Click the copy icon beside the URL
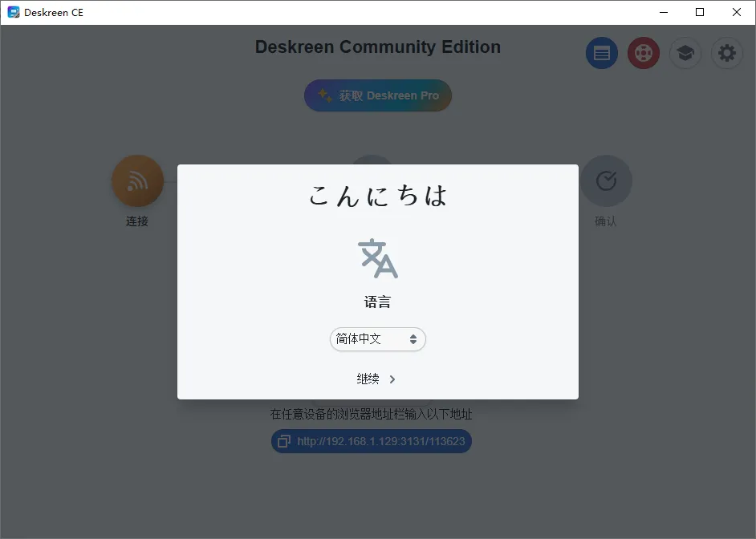This screenshot has width=756, height=539. [284, 441]
